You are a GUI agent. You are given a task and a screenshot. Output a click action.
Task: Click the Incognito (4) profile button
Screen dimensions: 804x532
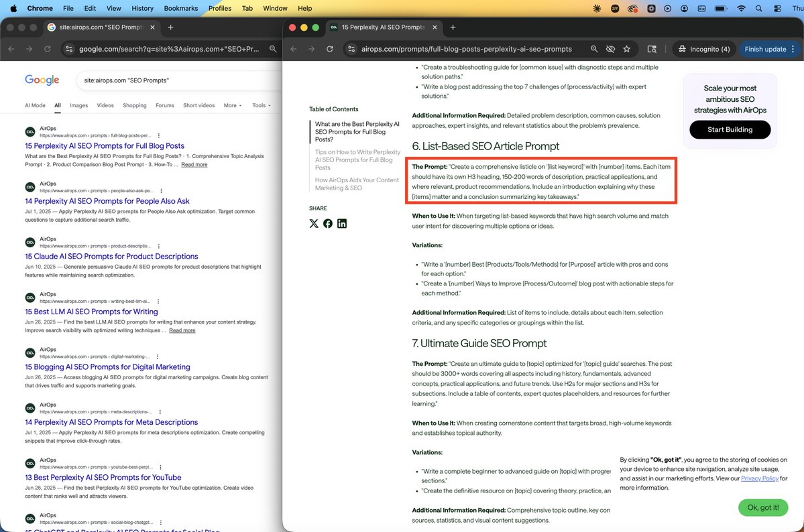pyautogui.click(x=704, y=49)
